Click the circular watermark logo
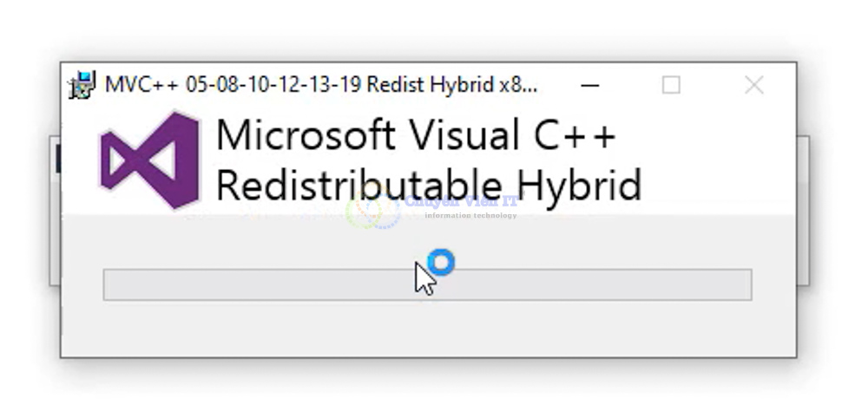This screenshot has height=411, width=868. pos(373,210)
